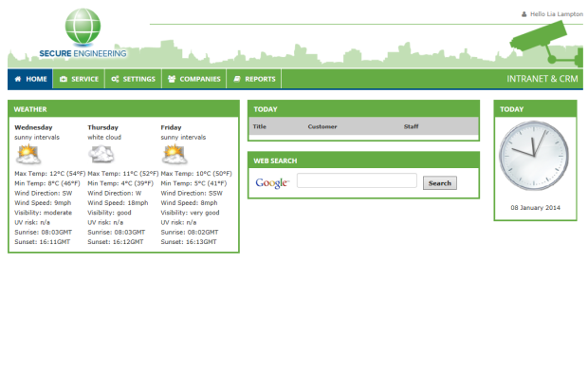Click 'Wind Speed: 8mph' text
Image resolution: width=588 pixels, height=377 pixels.
[x=189, y=203]
